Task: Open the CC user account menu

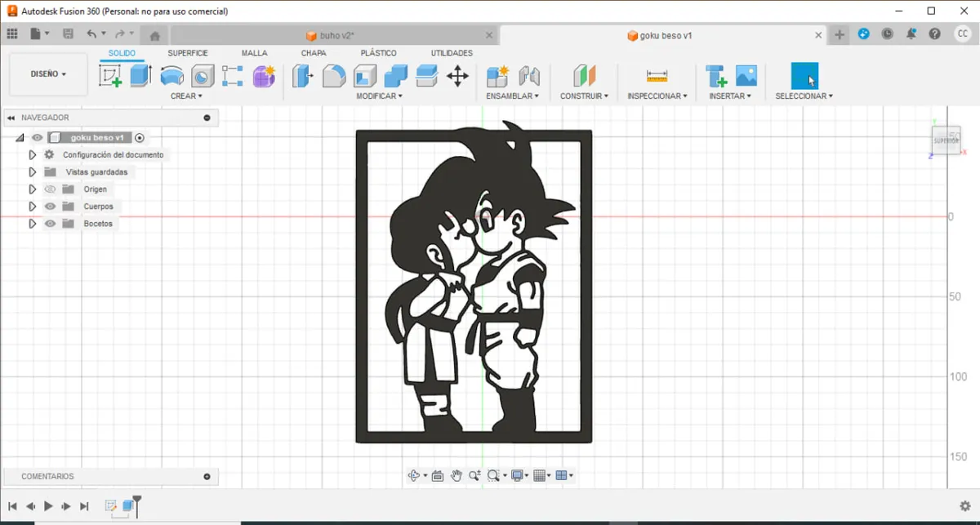Action: (x=963, y=34)
